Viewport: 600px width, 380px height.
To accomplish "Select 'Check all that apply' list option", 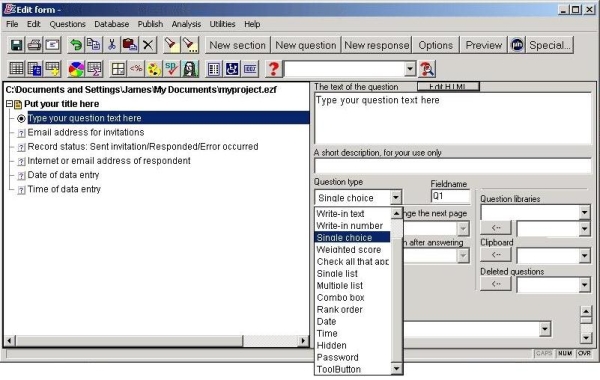I will click(352, 261).
